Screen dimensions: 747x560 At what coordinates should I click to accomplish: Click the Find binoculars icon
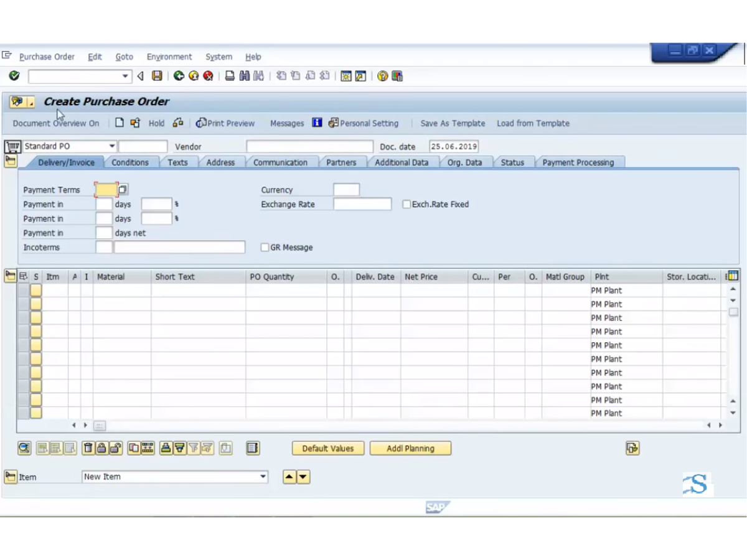point(244,76)
